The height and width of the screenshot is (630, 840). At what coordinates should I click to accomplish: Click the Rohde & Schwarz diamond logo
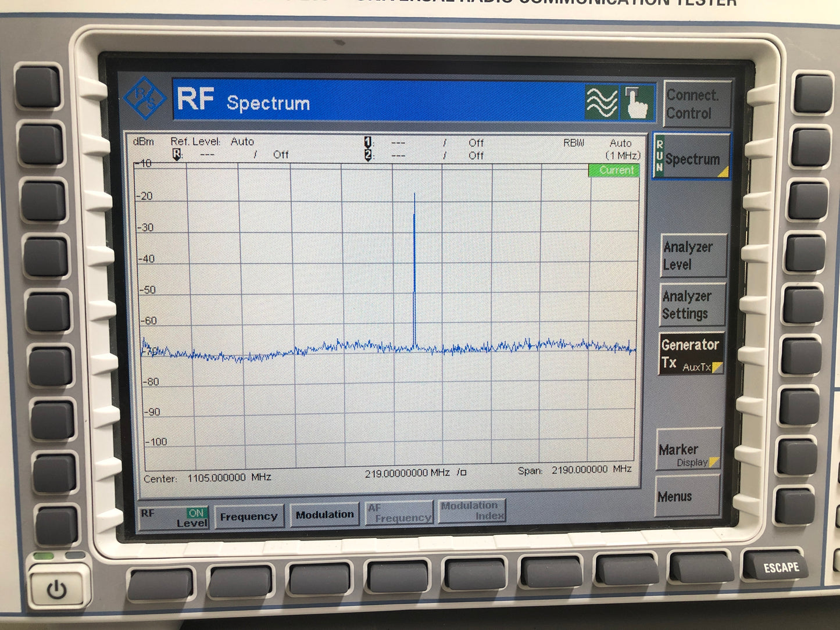(x=145, y=98)
